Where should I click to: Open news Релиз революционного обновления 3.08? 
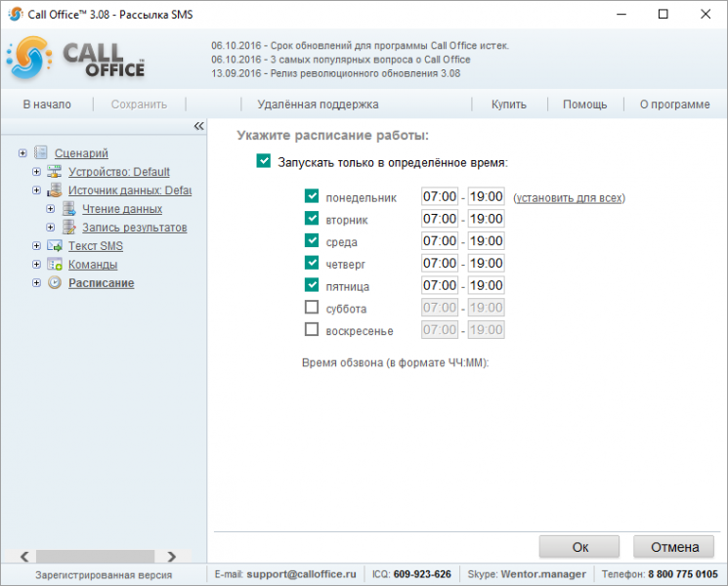point(336,73)
